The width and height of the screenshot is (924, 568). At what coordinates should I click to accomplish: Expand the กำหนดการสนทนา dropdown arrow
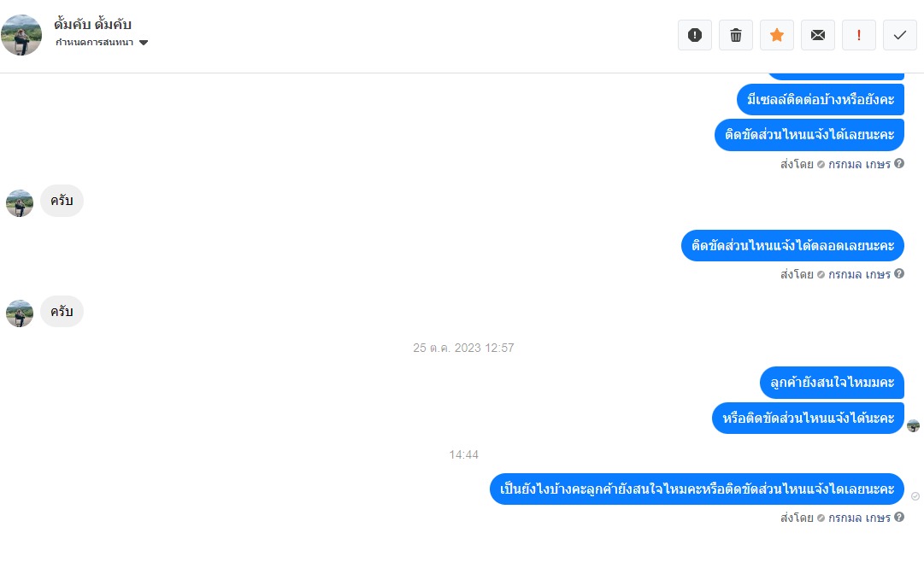[x=144, y=43]
